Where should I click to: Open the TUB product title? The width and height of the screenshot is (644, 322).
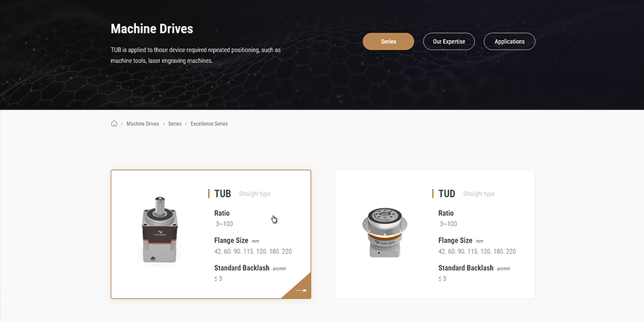click(223, 193)
